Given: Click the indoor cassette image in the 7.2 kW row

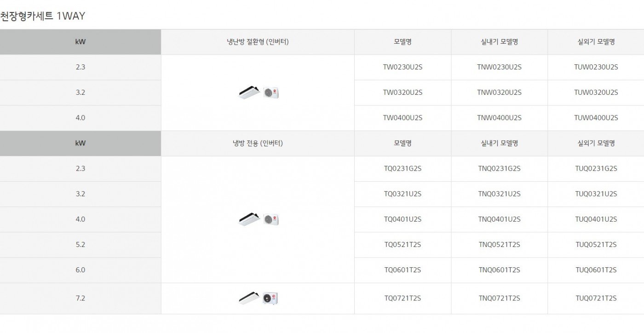Looking at the screenshot, I should coord(249,299).
